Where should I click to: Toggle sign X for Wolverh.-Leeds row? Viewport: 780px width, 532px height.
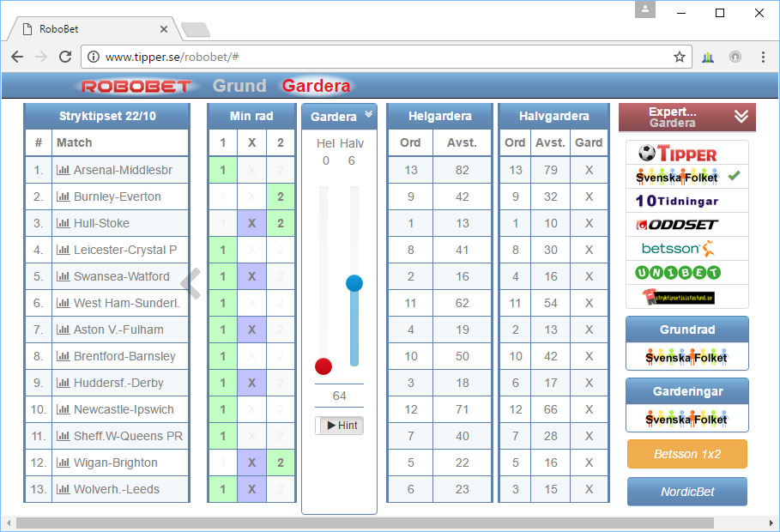(x=251, y=490)
